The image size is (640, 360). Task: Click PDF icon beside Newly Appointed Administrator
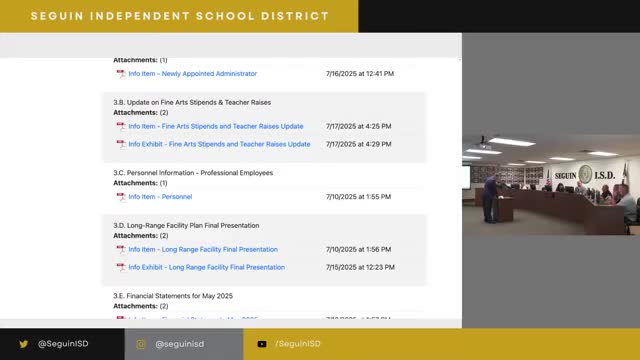[x=121, y=74]
